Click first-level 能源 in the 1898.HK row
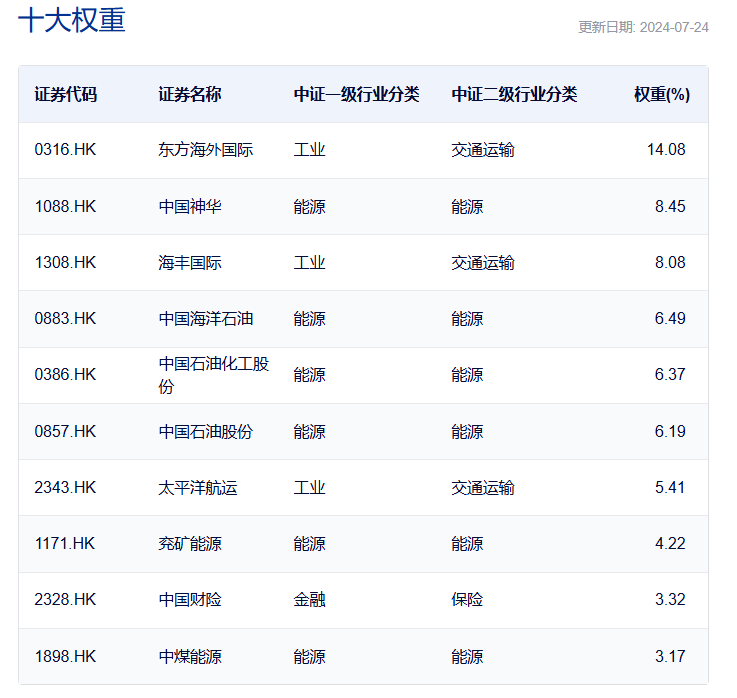Image resolution: width=737 pixels, height=698 pixels. pos(309,656)
